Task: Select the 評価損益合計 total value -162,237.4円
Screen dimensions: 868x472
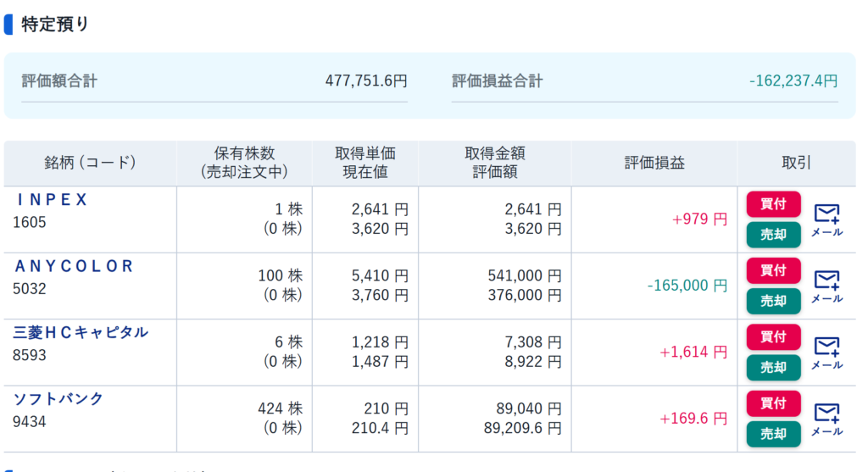Action: click(x=793, y=81)
